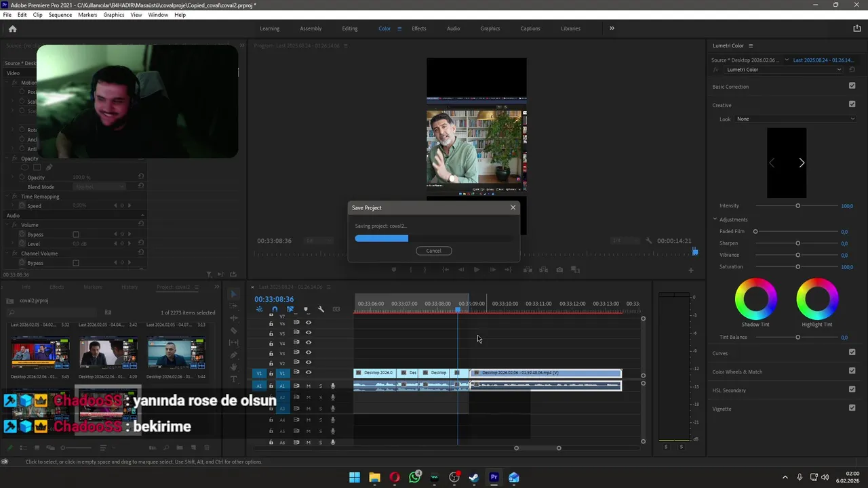Click the Lift button in Program Monitor

[528, 270]
